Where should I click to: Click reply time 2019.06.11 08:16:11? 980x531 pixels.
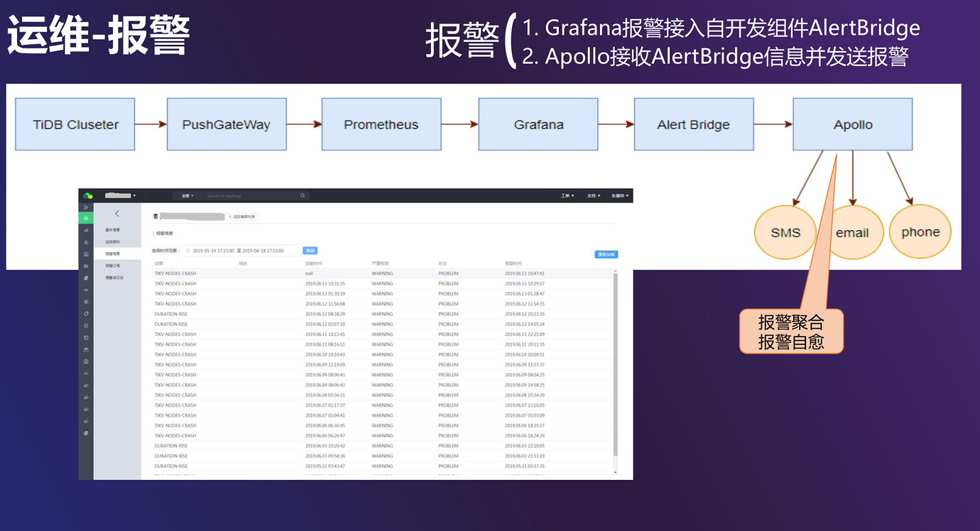point(325,344)
